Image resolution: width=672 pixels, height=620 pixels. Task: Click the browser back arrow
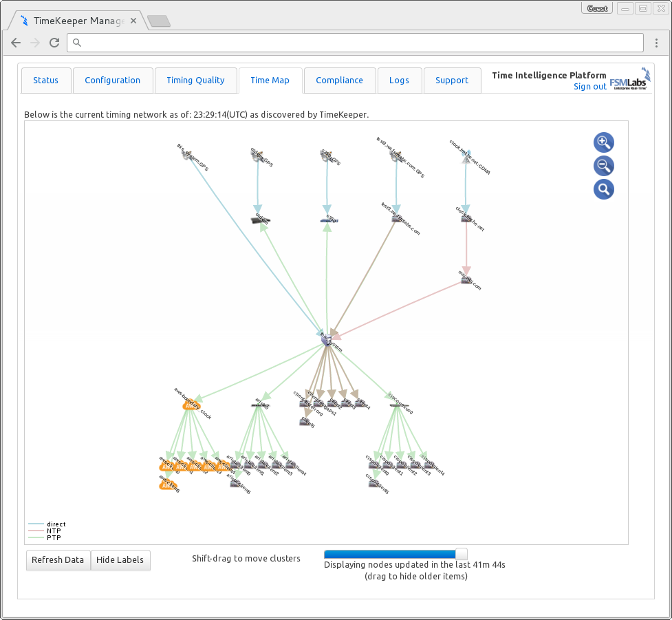(x=16, y=43)
